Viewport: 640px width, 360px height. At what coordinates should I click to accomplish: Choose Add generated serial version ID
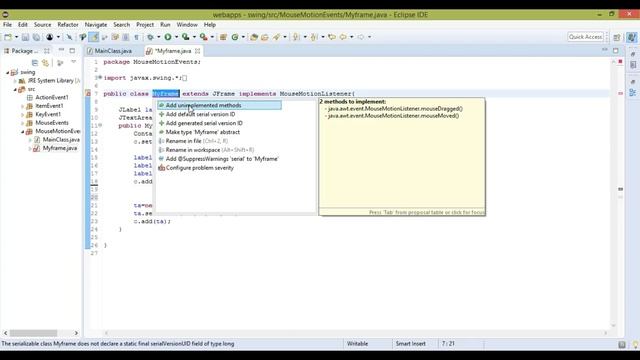204,123
